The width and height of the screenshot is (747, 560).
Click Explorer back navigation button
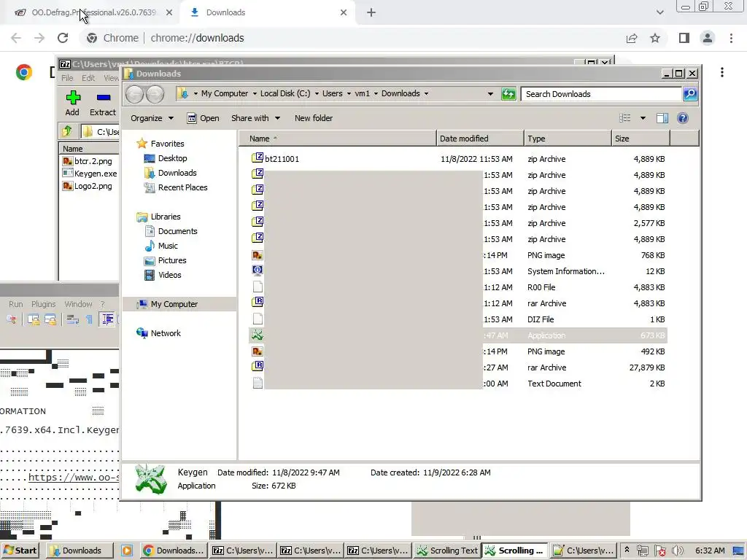135,94
